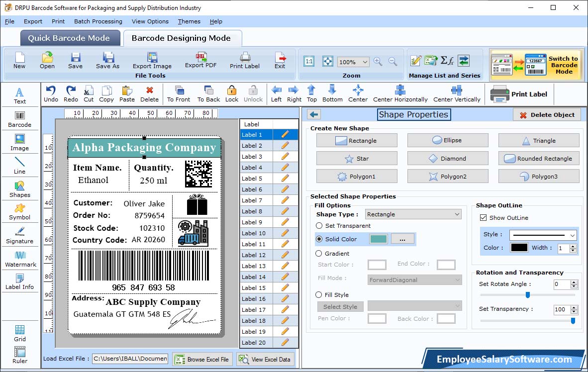Viewport: 588px width, 372px height.
Task: Select the Fill Style radio option
Action: tap(319, 295)
